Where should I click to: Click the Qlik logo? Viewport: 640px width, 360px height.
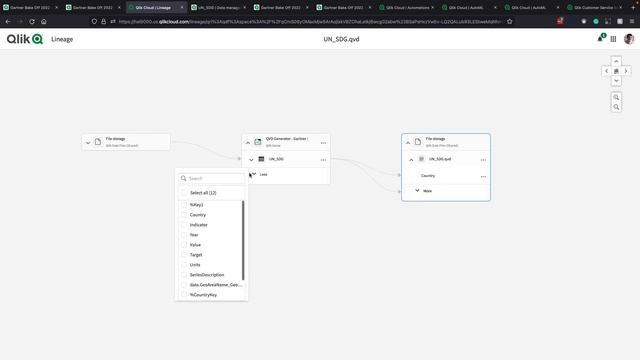click(24, 39)
